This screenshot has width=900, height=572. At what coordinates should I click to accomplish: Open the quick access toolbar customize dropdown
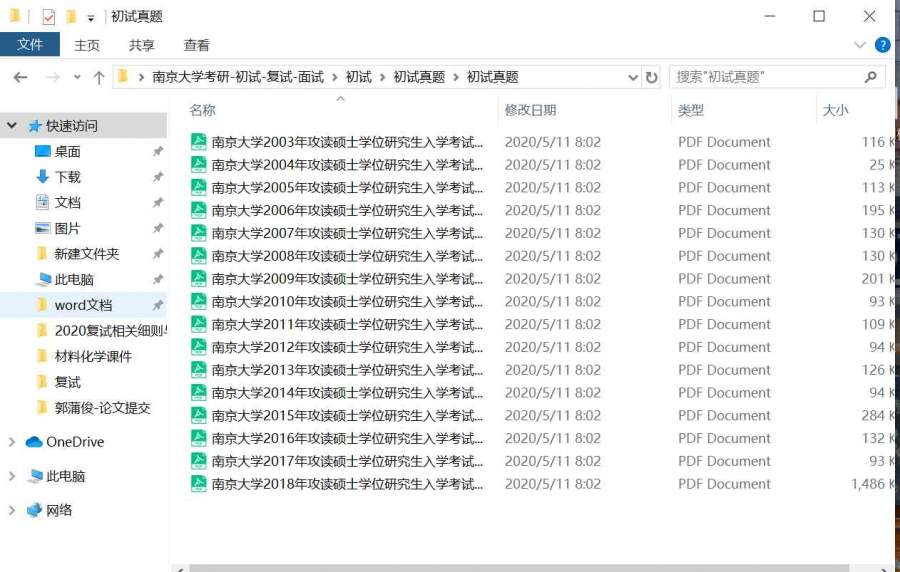click(91, 18)
